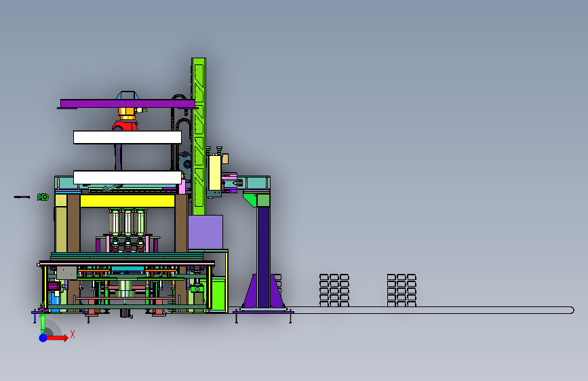Select the rightmost stack of blocks
The width and height of the screenshot is (588, 381).
401,290
